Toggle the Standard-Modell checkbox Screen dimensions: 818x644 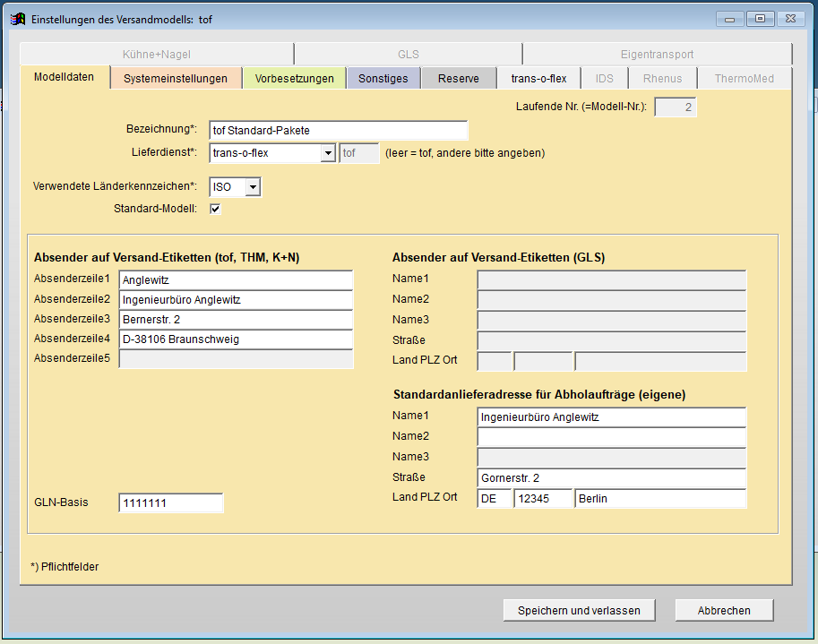215,209
